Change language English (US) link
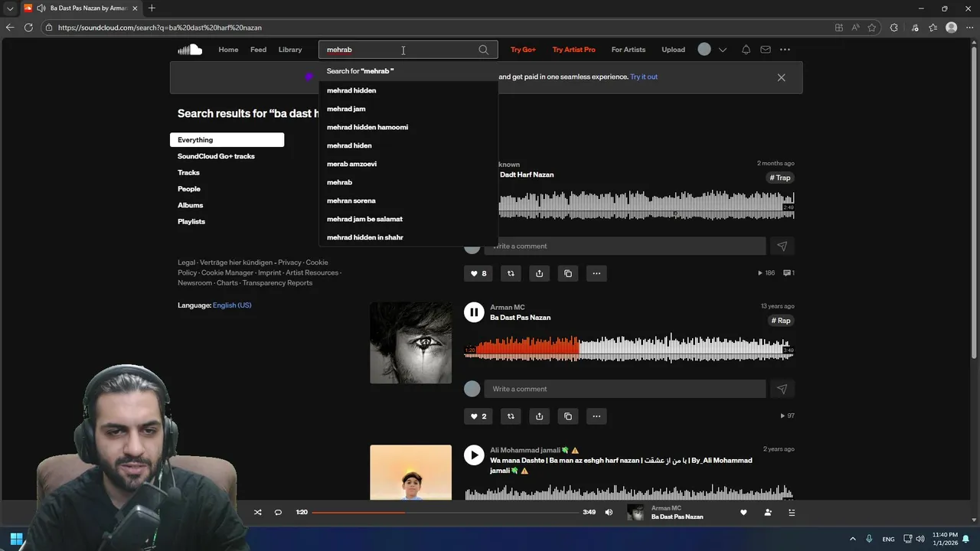The width and height of the screenshot is (980, 551). coord(232,305)
